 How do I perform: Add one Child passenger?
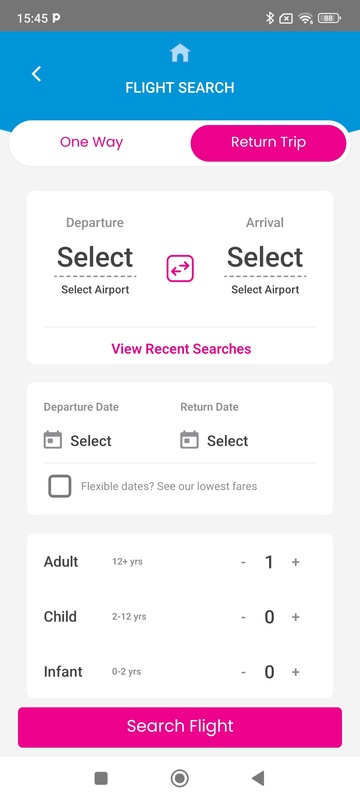pos(295,617)
